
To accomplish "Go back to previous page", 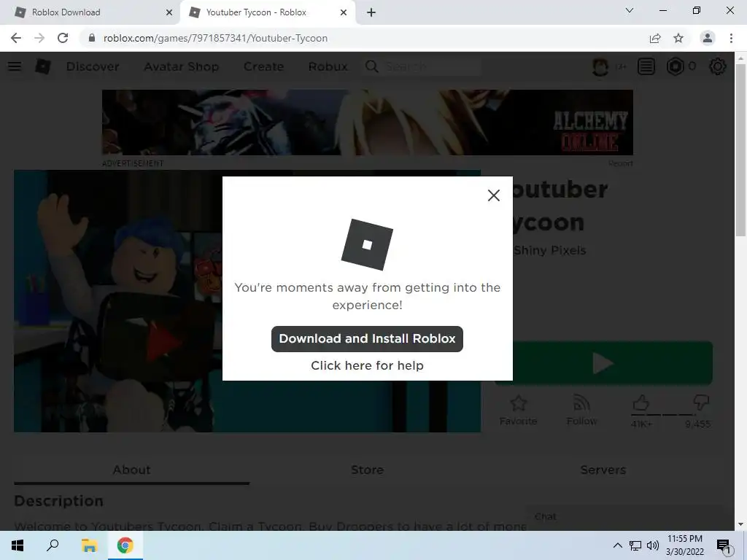I will coord(16,38).
